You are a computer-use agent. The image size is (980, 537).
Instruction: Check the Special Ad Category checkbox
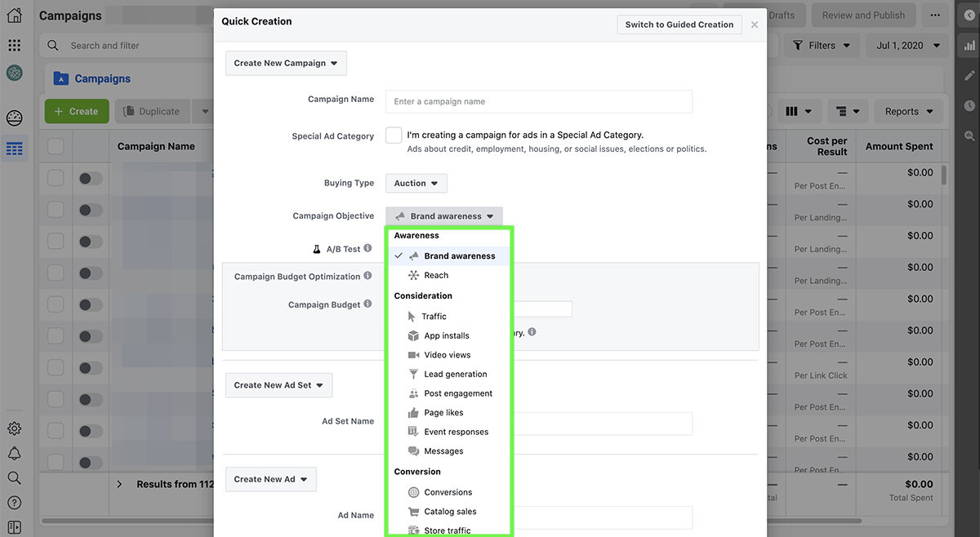click(x=393, y=135)
